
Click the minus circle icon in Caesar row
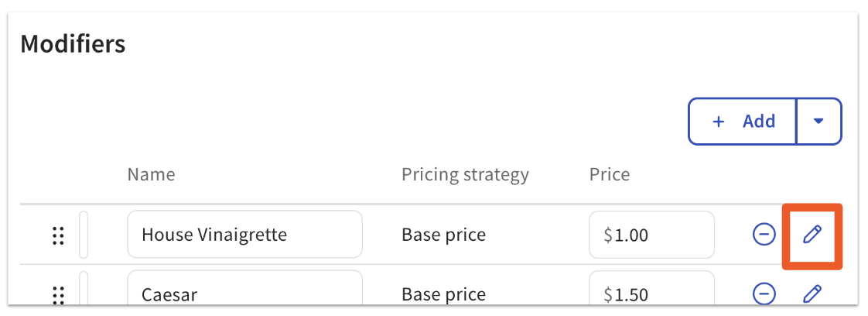coord(764,294)
